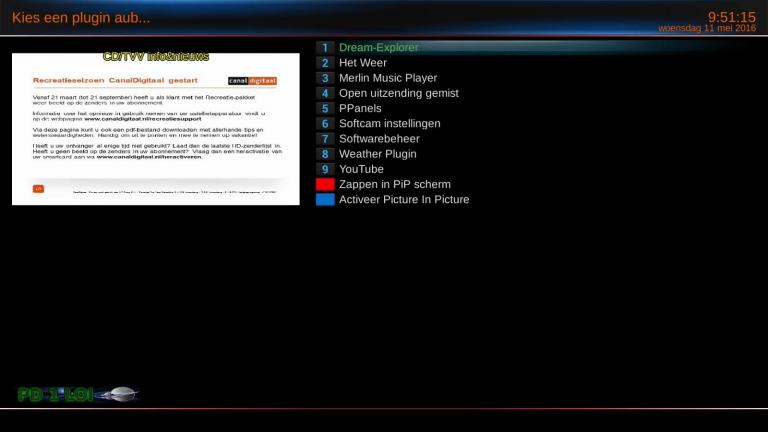Click number 5 icon beside PPanels
This screenshot has height=432, width=768.
click(x=325, y=108)
